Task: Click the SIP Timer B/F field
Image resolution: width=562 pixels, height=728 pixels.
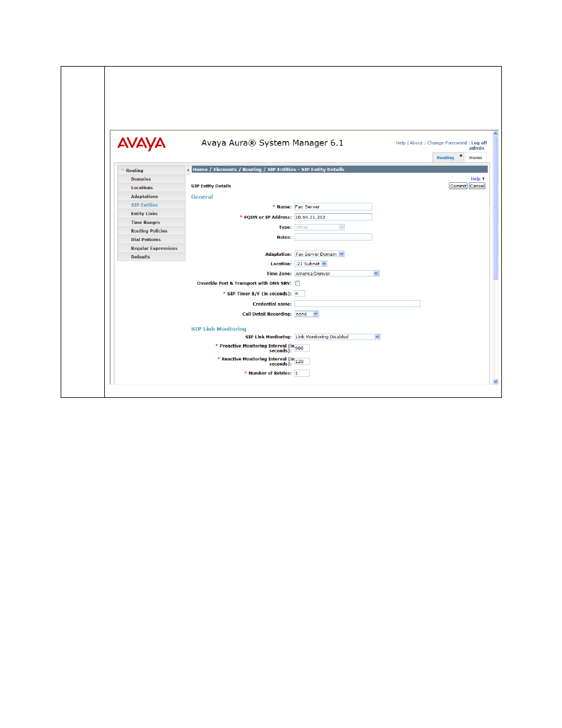Action: 300,294
